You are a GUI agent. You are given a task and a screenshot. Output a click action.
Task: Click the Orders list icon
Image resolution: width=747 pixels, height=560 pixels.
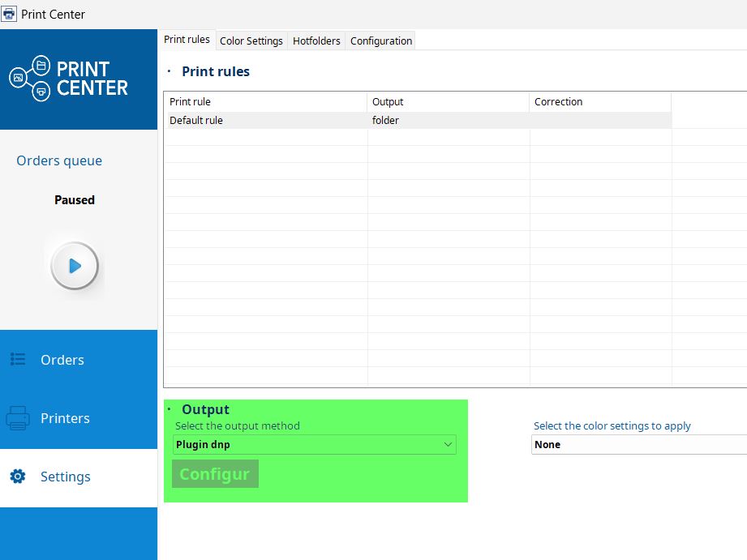18,359
